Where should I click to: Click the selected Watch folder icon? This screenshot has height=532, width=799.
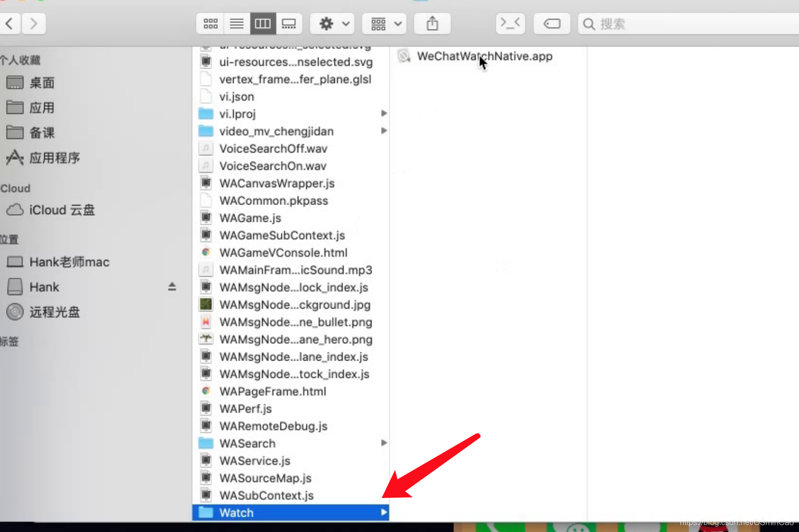[206, 512]
